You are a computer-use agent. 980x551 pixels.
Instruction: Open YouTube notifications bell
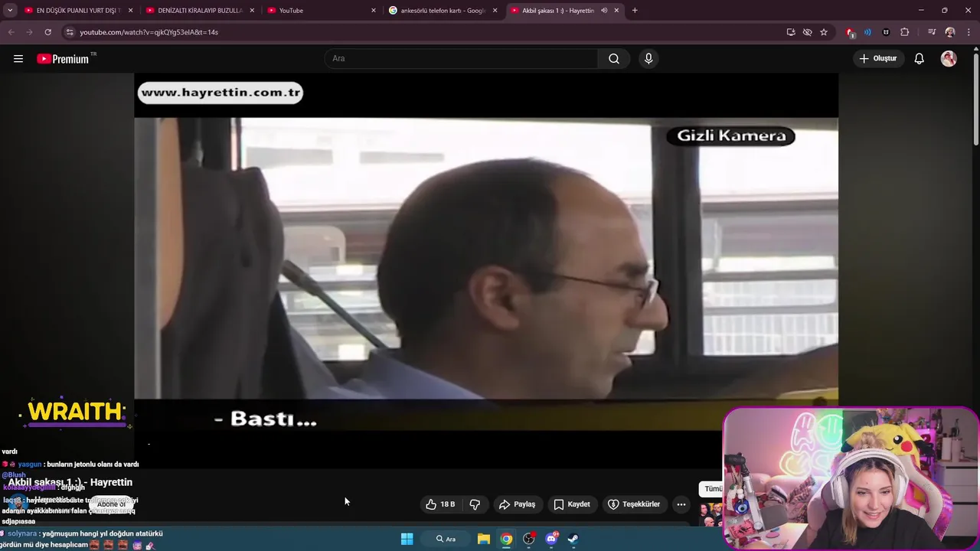tap(920, 59)
